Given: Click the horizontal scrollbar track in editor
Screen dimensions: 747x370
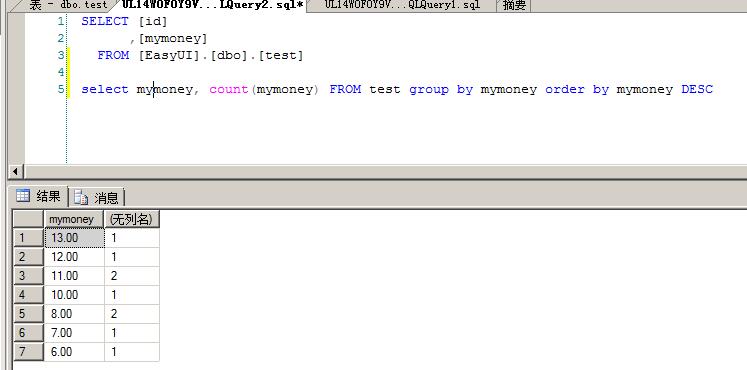Looking at the screenshot, I should click(385, 171).
